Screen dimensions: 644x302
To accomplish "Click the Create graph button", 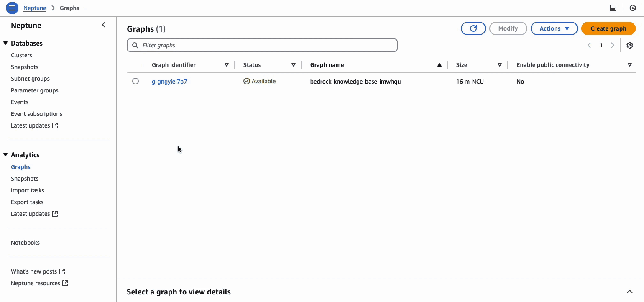I will pos(608,28).
